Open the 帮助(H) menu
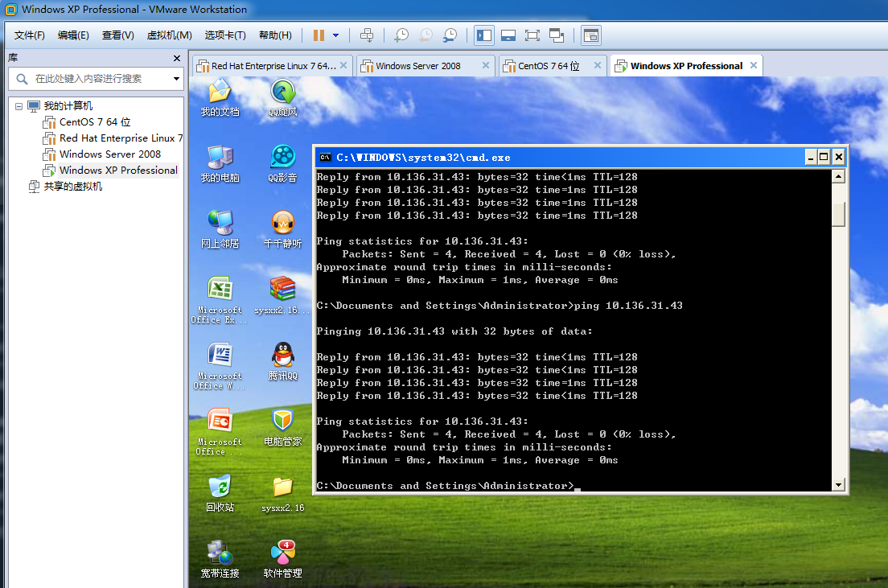Viewport: 888px width, 588px height. tap(275, 35)
